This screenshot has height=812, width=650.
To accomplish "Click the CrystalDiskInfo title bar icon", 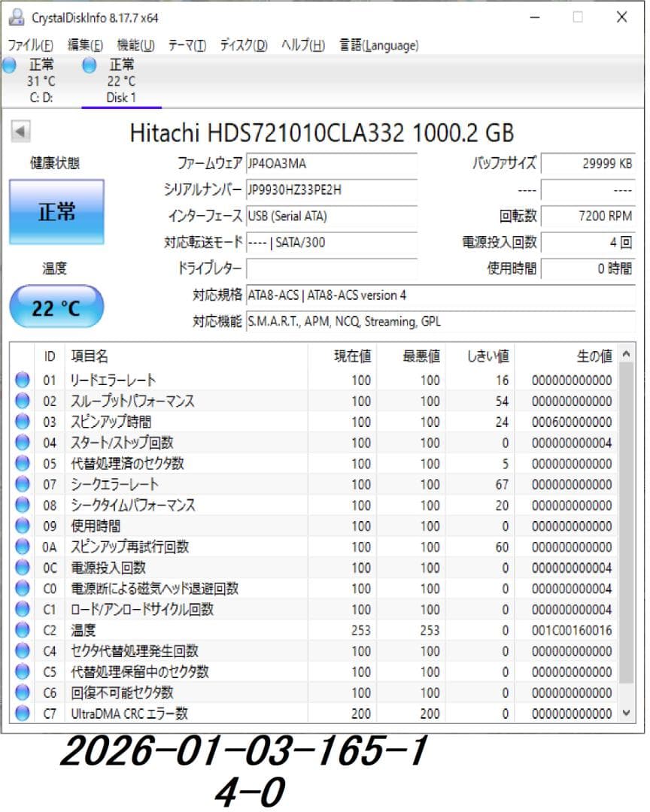I will 17,17.
